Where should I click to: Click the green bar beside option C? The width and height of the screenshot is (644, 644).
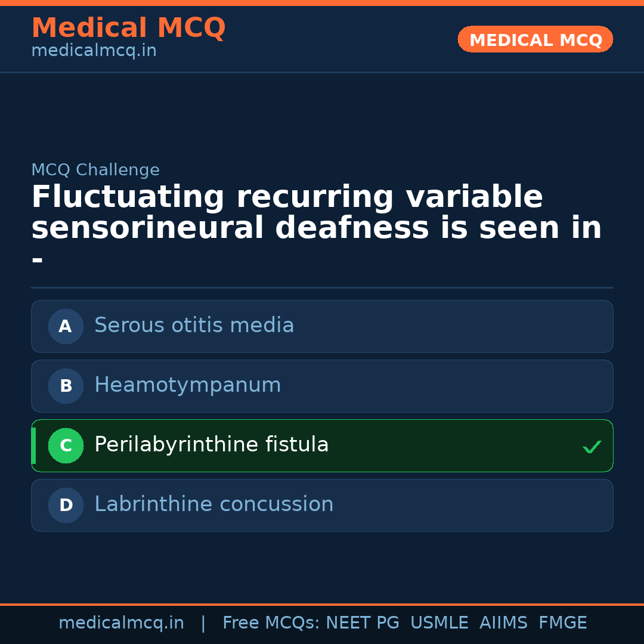pos(33,445)
